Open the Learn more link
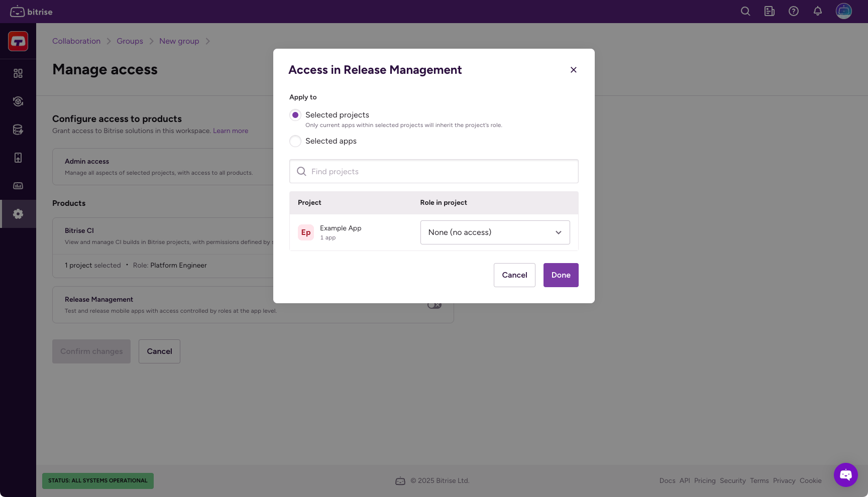This screenshot has width=868, height=497. tap(231, 131)
